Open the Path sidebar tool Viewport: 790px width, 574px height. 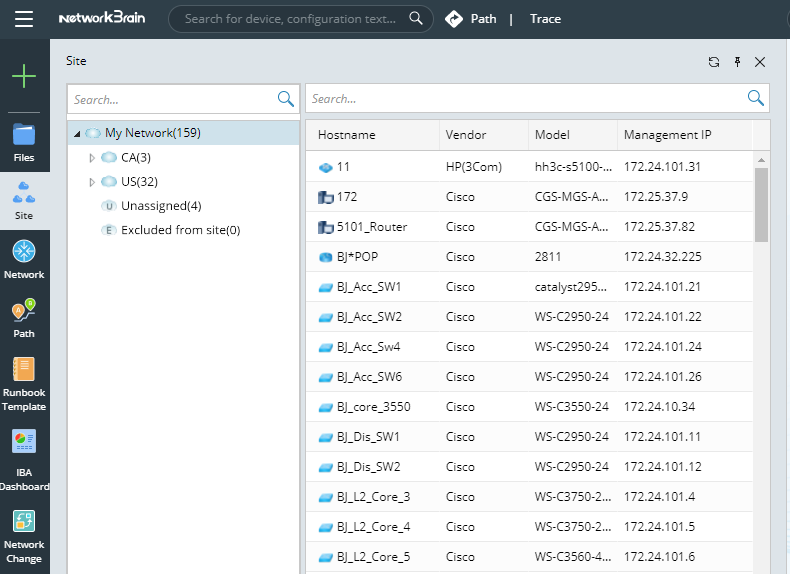(x=24, y=317)
